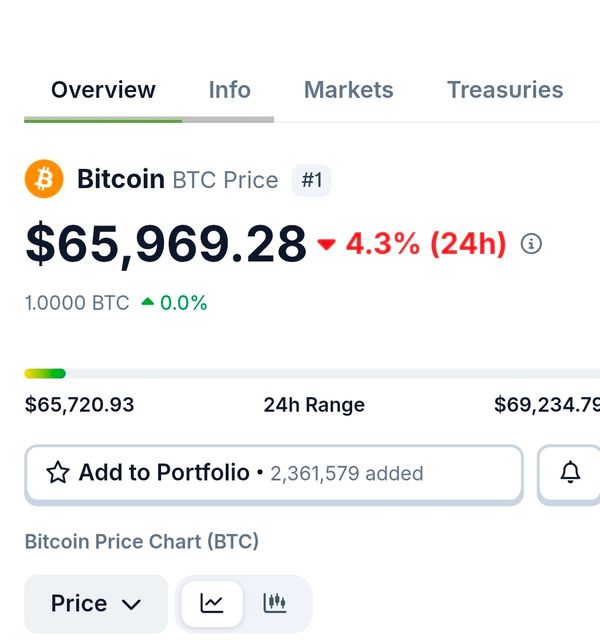The width and height of the screenshot is (600, 640).
Task: Click the orange Bitcoin logo icon
Action: click(x=43, y=179)
